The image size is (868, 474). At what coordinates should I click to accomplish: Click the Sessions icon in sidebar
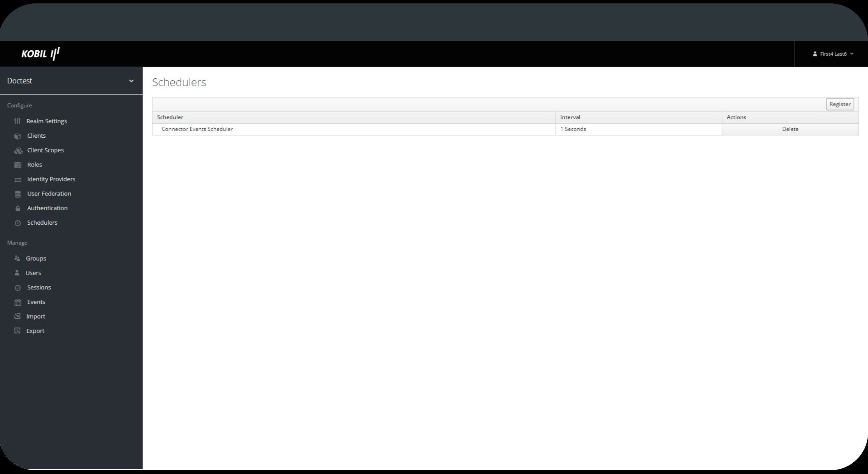tap(17, 287)
